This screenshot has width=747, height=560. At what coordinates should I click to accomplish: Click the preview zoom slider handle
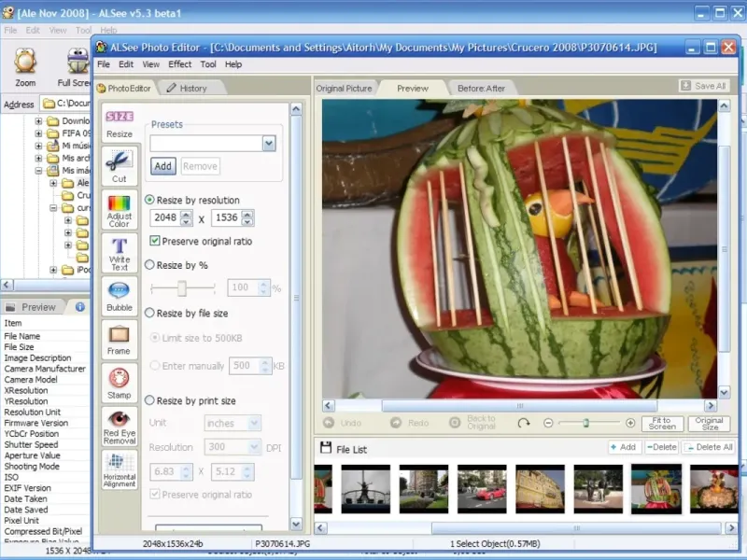point(586,423)
